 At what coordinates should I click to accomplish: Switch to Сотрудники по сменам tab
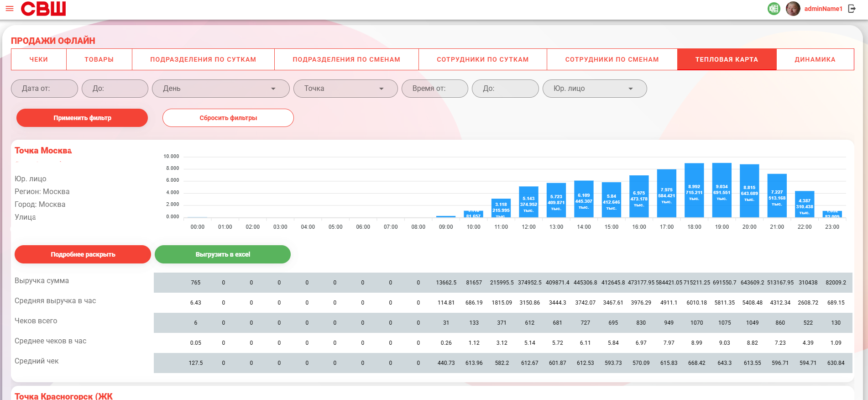[x=612, y=59]
